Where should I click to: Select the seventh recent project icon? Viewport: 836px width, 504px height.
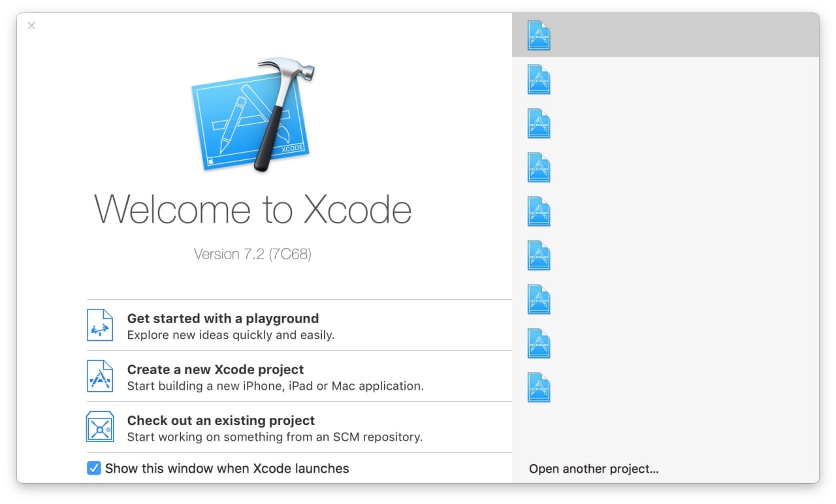pos(539,300)
